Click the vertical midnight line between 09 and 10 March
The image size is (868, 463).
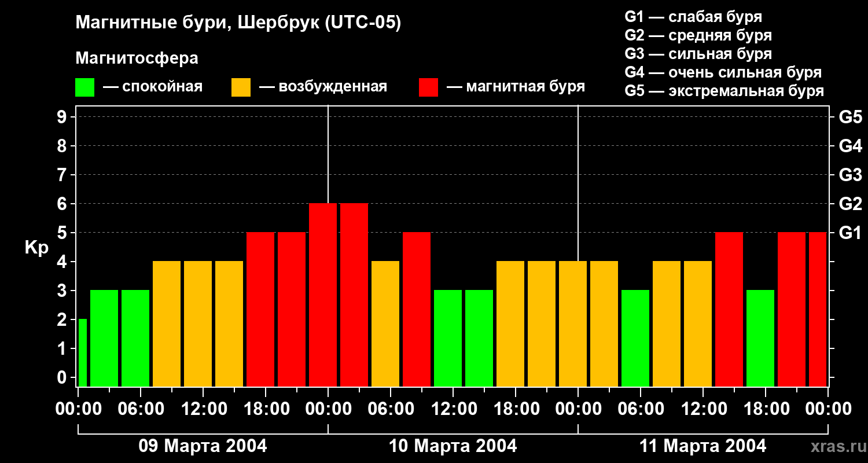point(328,154)
